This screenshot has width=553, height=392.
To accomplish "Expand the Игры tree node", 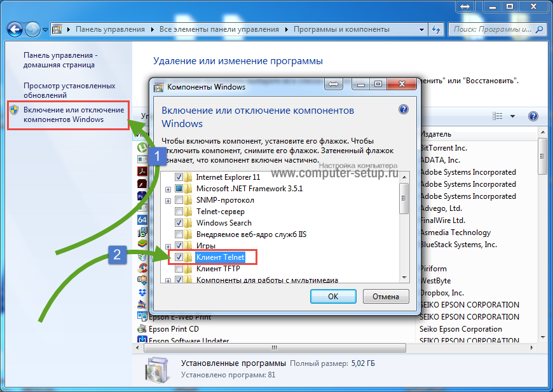I will click(x=168, y=247).
